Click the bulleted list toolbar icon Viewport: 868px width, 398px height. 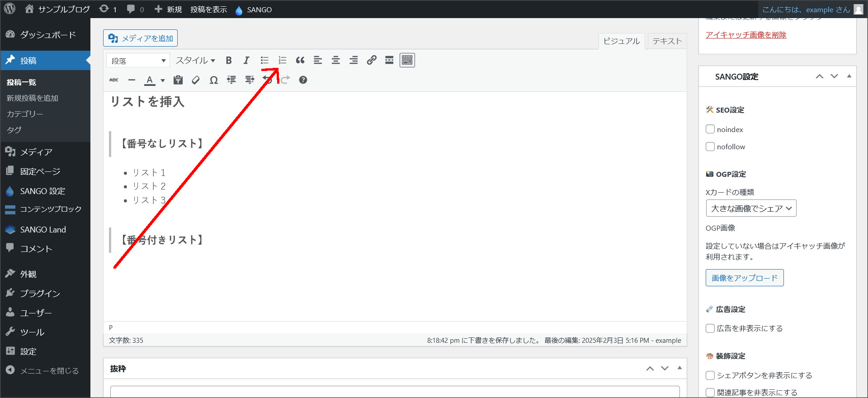click(x=264, y=60)
